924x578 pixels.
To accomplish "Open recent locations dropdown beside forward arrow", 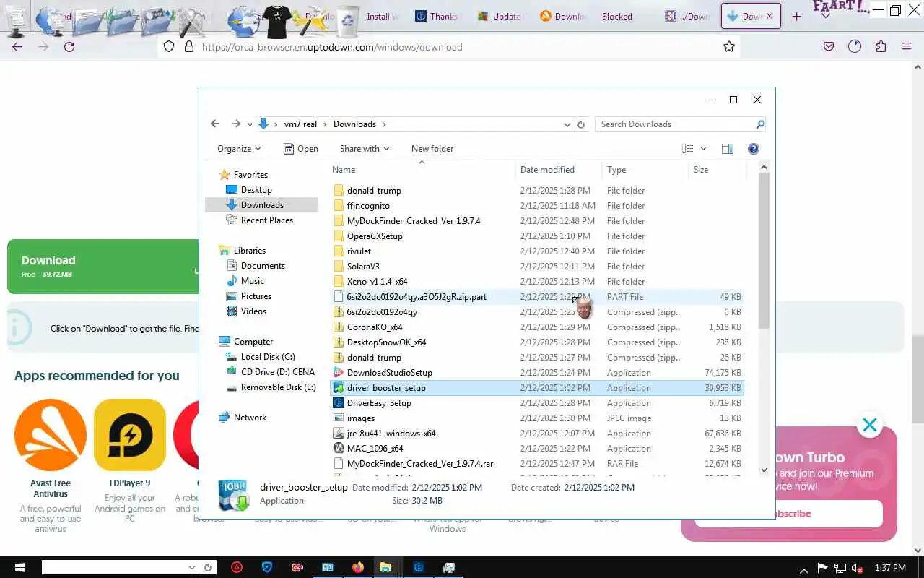I will point(250,124).
